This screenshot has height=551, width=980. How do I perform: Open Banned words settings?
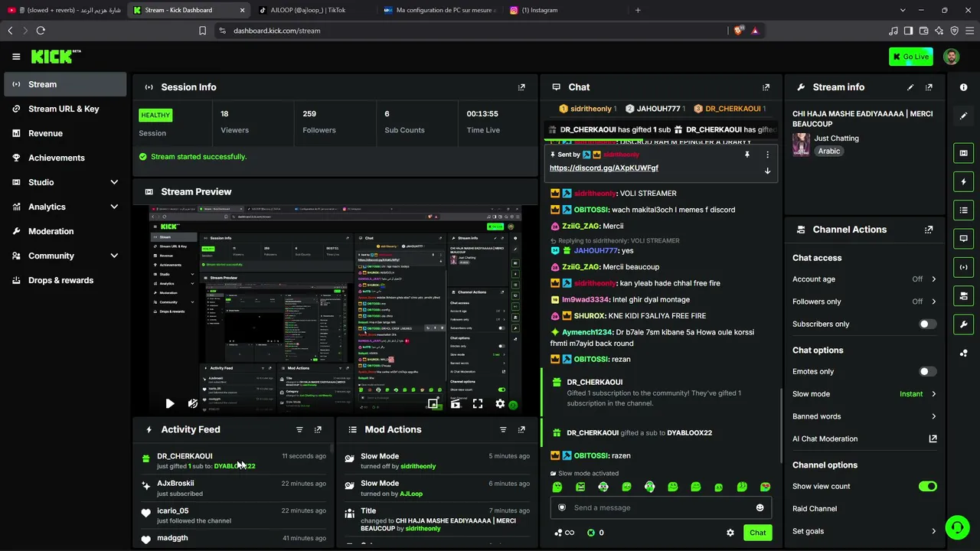point(864,416)
